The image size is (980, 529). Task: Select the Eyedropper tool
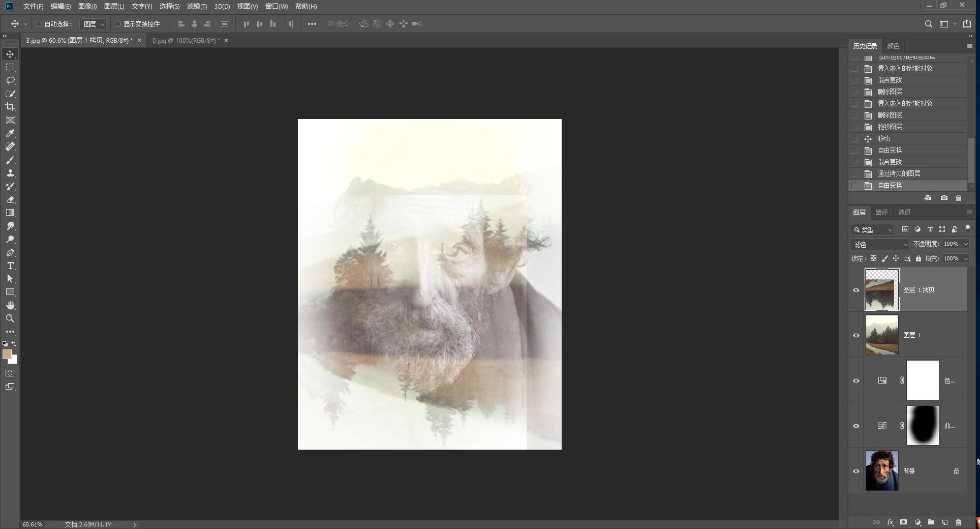click(x=10, y=133)
